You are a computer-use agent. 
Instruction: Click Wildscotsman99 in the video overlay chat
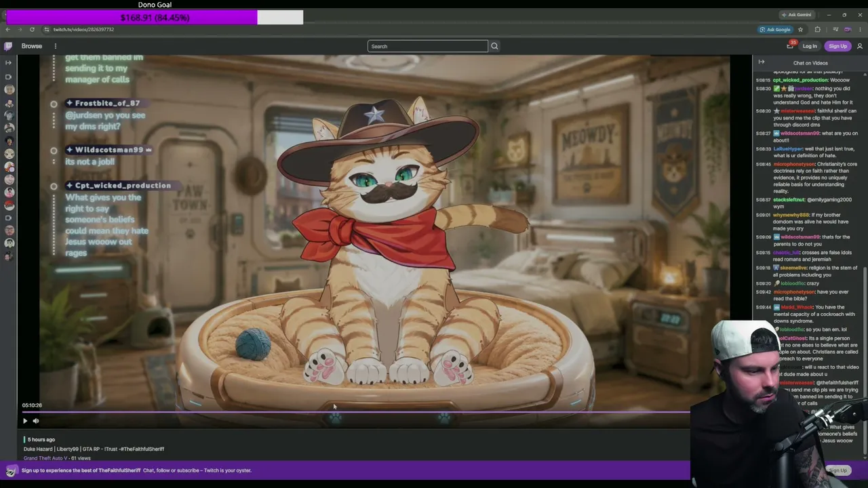pyautogui.click(x=108, y=150)
